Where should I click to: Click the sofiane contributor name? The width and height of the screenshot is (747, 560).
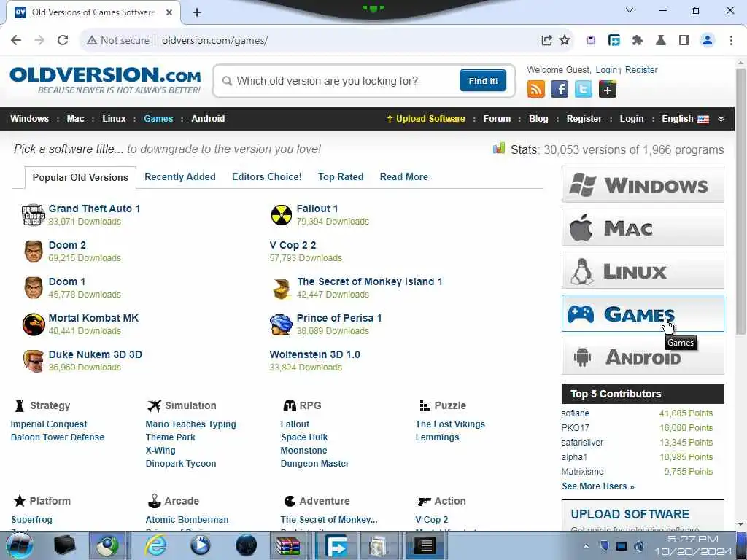pos(575,413)
